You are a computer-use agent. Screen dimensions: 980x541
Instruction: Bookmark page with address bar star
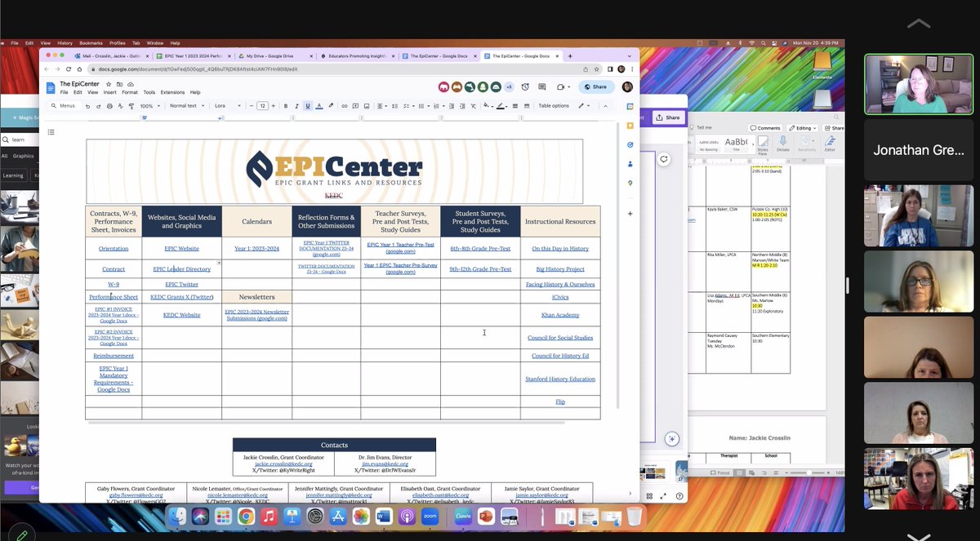[597, 69]
